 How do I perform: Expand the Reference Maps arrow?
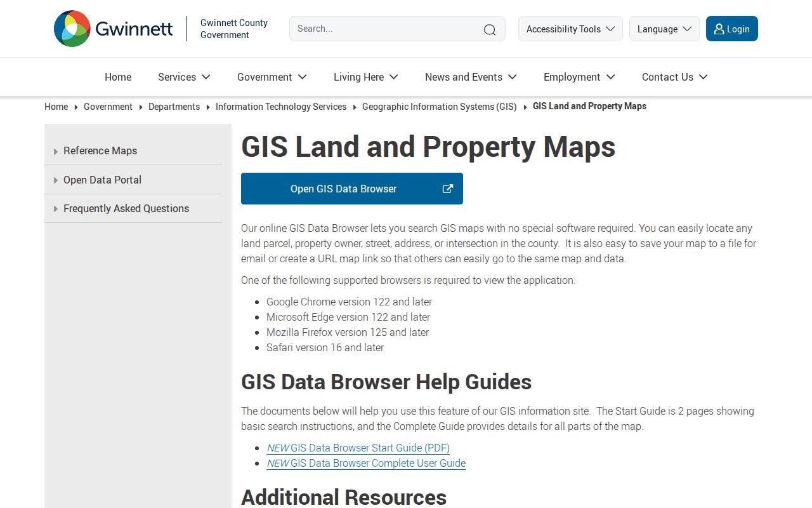[56, 151]
